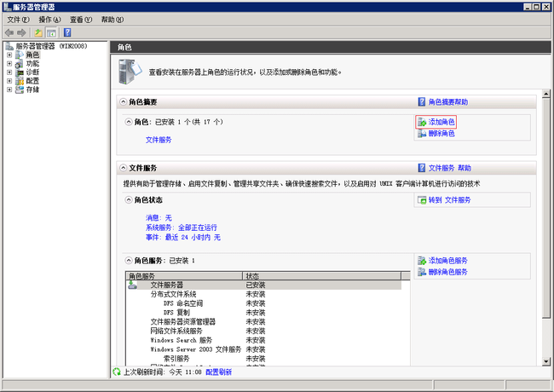Click the vertical scrollbar up arrow
Screen dimensions: 554x392
point(546,94)
